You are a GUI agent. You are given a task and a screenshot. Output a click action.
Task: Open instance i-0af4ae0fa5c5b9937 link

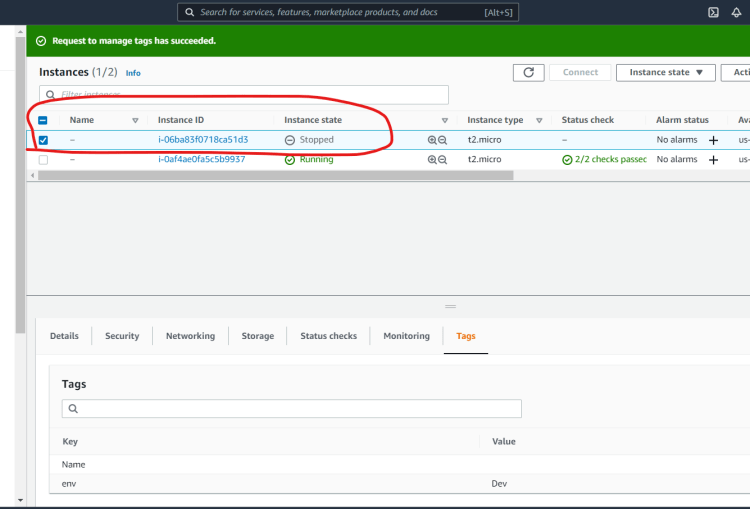coord(202,159)
